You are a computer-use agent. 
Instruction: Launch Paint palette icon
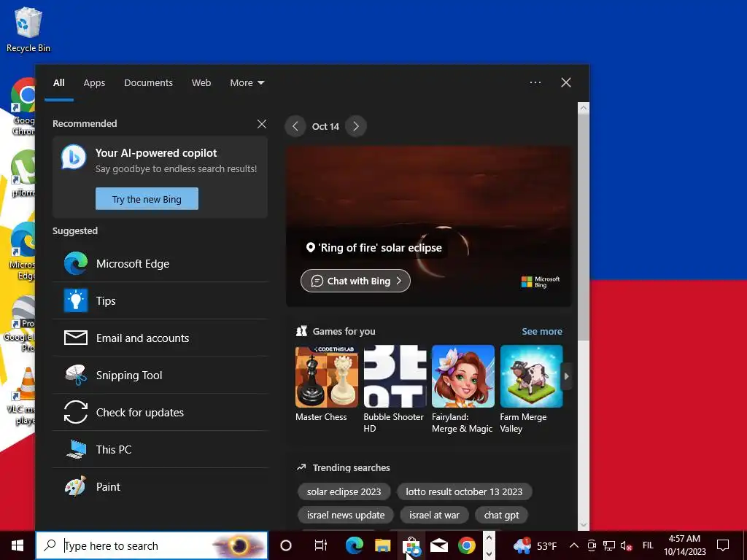coord(76,486)
